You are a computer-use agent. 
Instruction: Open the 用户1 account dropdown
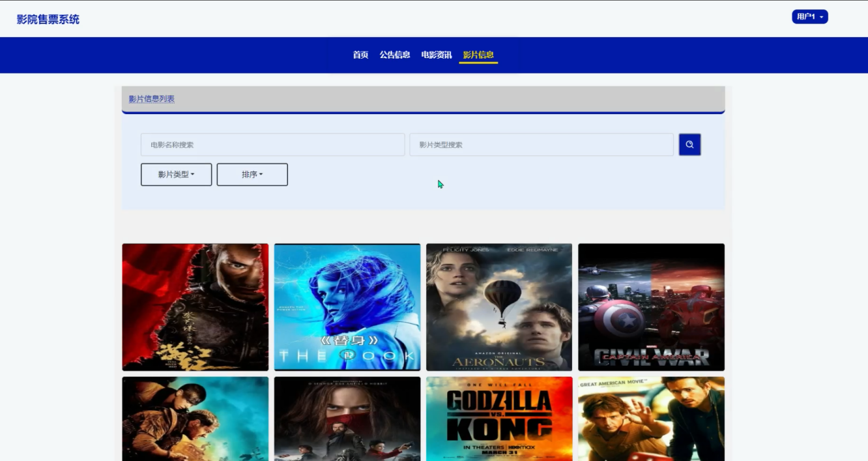click(x=809, y=17)
